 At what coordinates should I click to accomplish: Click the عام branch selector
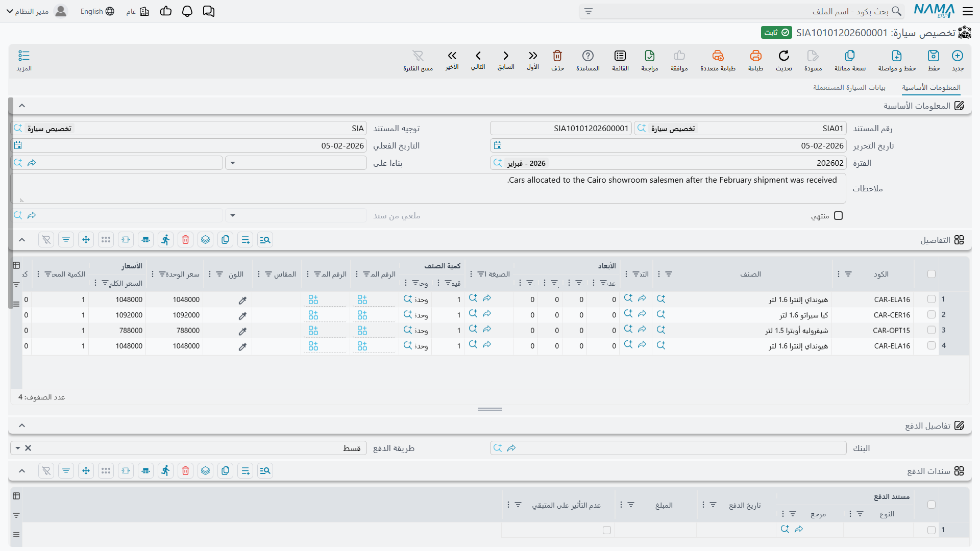coord(138,11)
